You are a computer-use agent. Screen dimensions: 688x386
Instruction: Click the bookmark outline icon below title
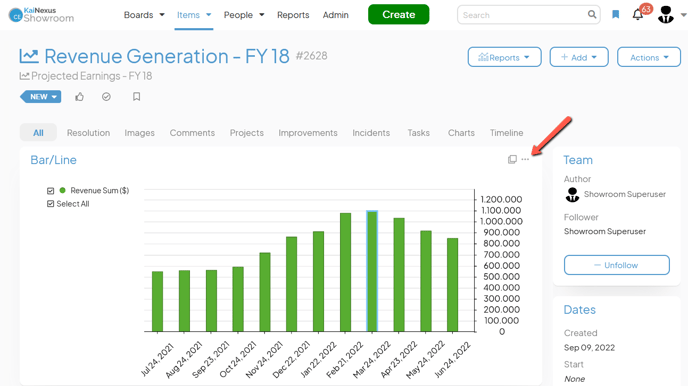(136, 97)
